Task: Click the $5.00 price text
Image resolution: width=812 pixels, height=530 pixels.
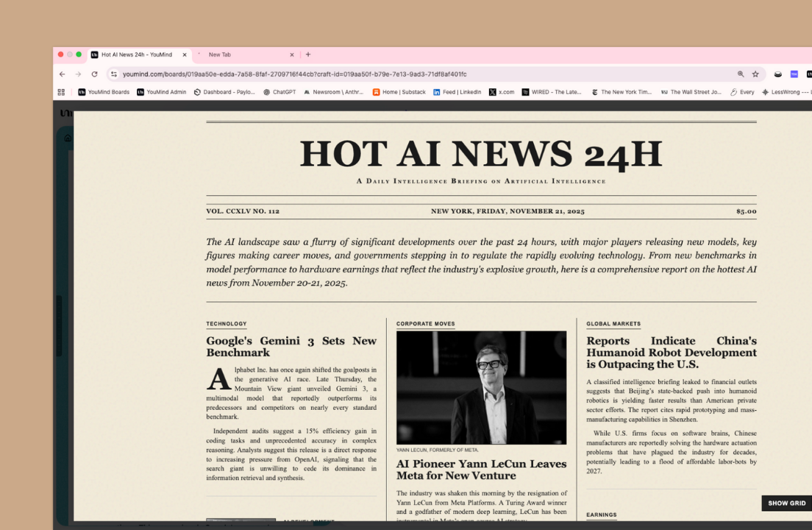Action: tap(747, 211)
